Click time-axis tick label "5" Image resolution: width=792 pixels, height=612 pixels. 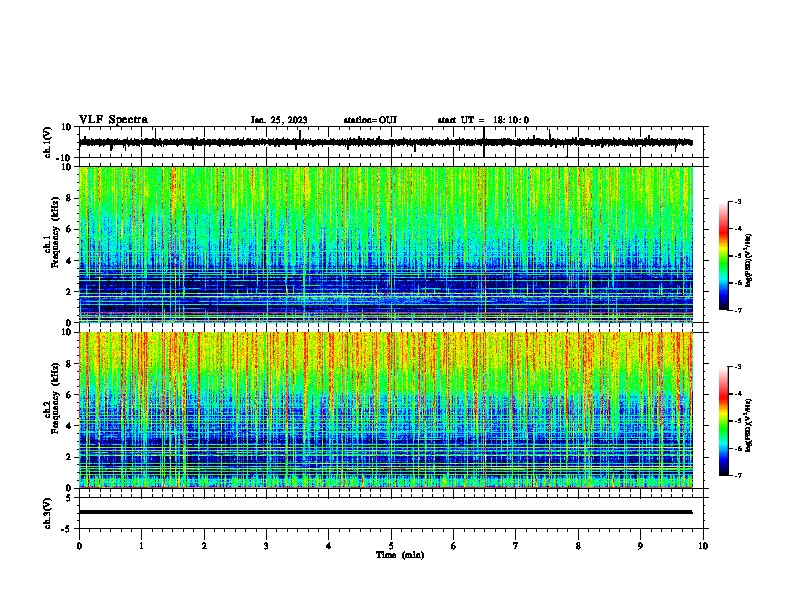tap(391, 546)
